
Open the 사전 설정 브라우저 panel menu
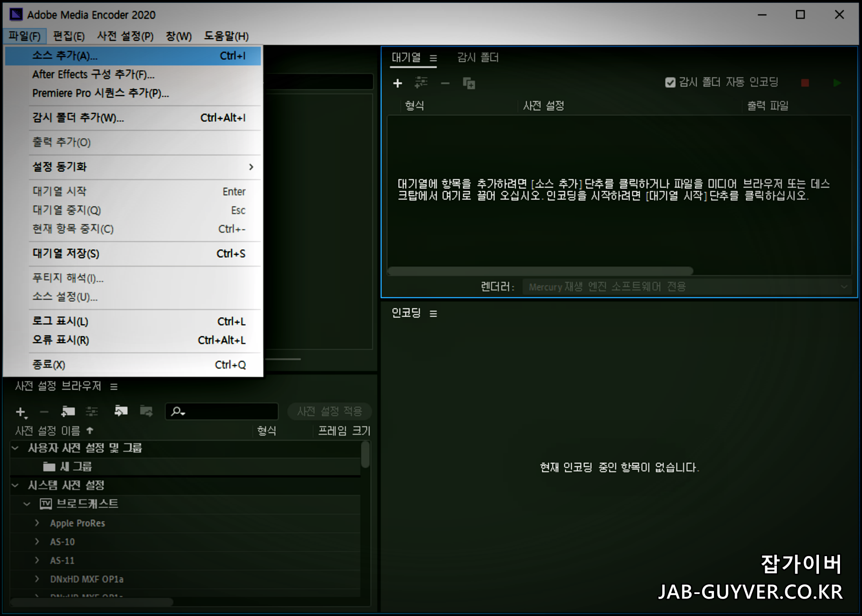pyautogui.click(x=114, y=386)
